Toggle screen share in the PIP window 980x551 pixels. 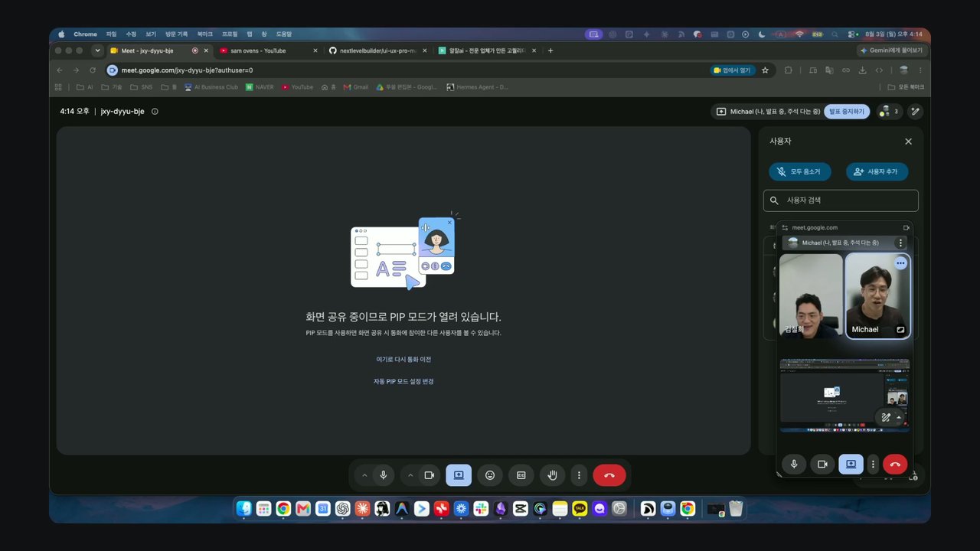851,464
